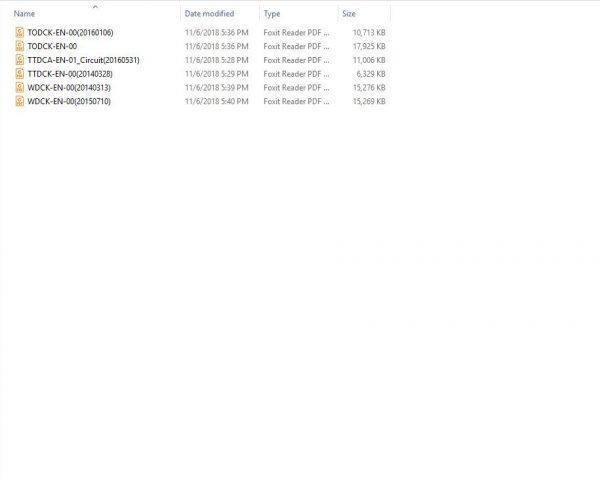
Task: Click sort direction arrow above Name column
Action: click(x=95, y=7)
